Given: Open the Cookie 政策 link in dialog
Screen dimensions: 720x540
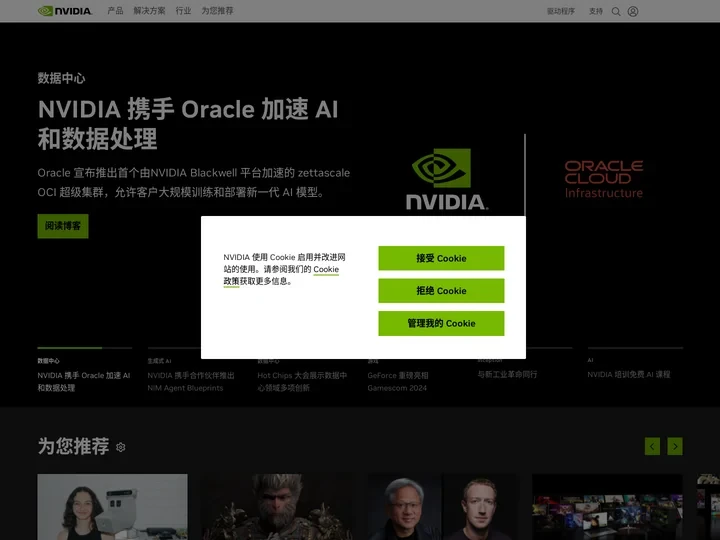Looking at the screenshot, I should pos(326,270).
